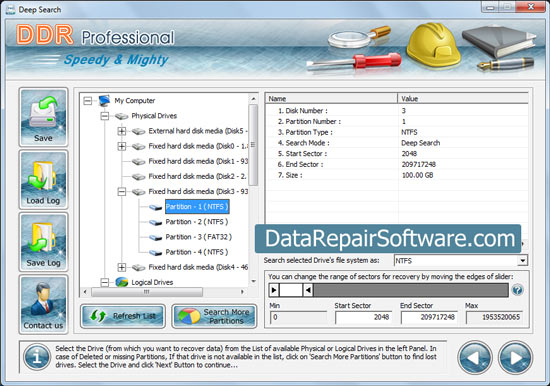
Task: Click tree scroll down arrow
Action: 253,281
